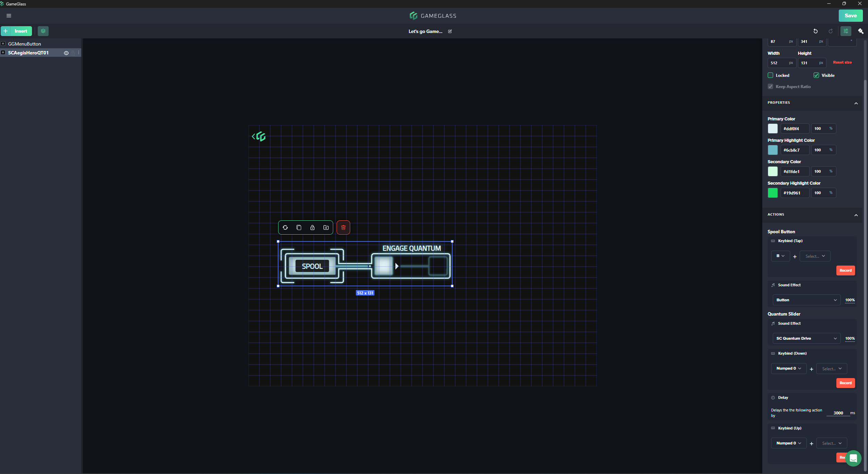Uncheck the Visible checkbox
Screen dimensions: 868x474
816,75
